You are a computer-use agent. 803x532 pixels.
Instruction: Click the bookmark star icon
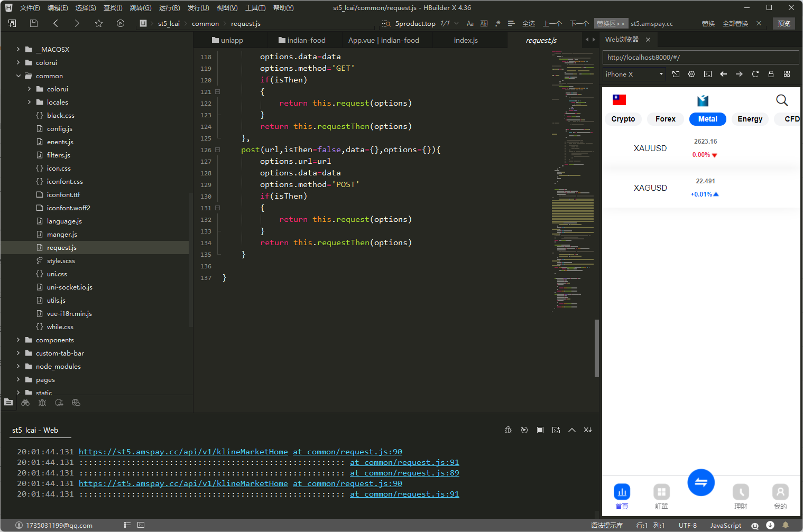(x=99, y=23)
